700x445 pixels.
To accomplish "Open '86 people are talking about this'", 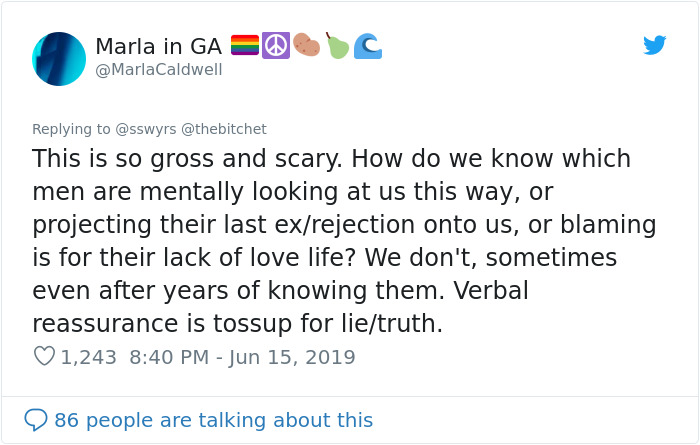I will pos(213,420).
